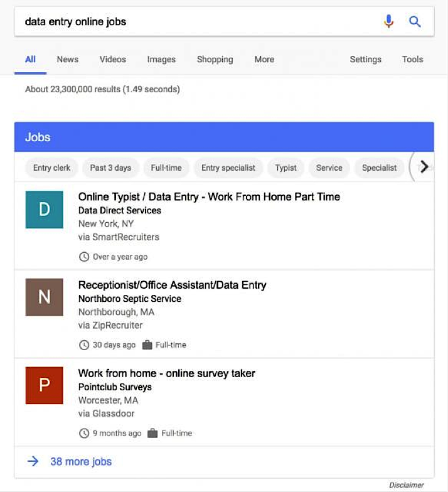The height and width of the screenshot is (492, 448).
Task: Toggle the 'Entry clerk' filter chip
Action: [x=51, y=168]
